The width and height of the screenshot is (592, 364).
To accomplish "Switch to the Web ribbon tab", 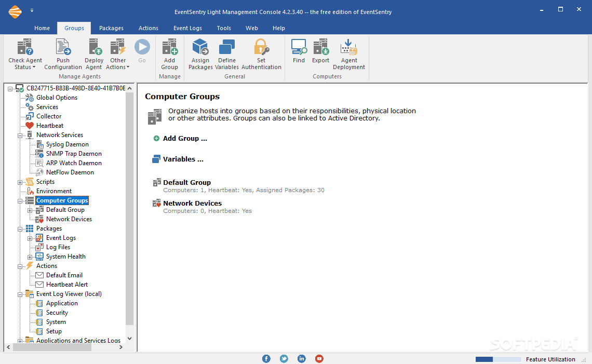I will tap(252, 28).
